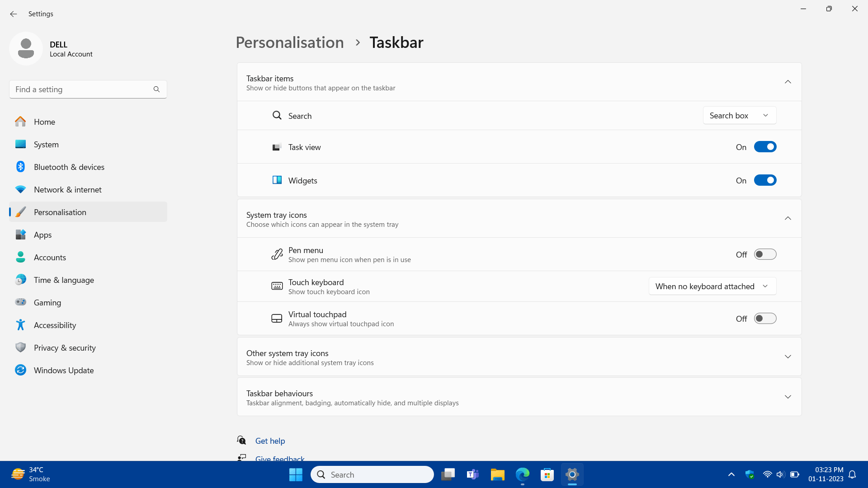Click Give feedback link at bottom
The height and width of the screenshot is (488, 868).
coord(279,458)
